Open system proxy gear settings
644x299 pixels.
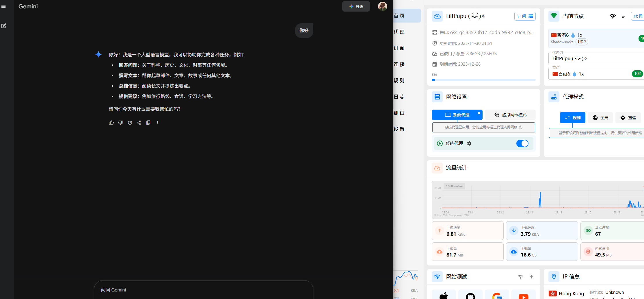(x=469, y=143)
